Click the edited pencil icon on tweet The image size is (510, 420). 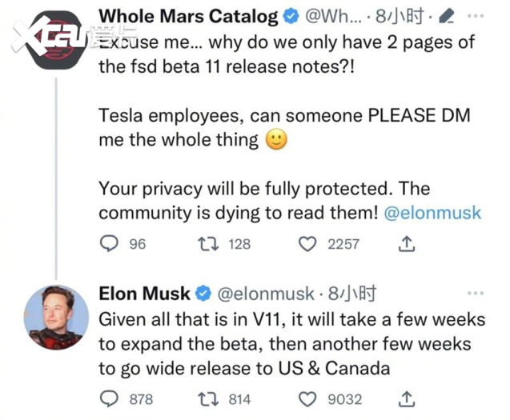pos(446,16)
